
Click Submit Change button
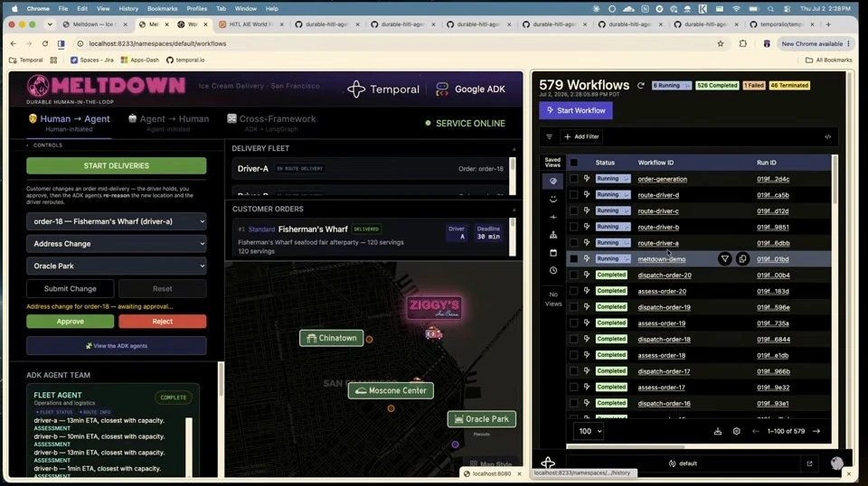tap(71, 288)
